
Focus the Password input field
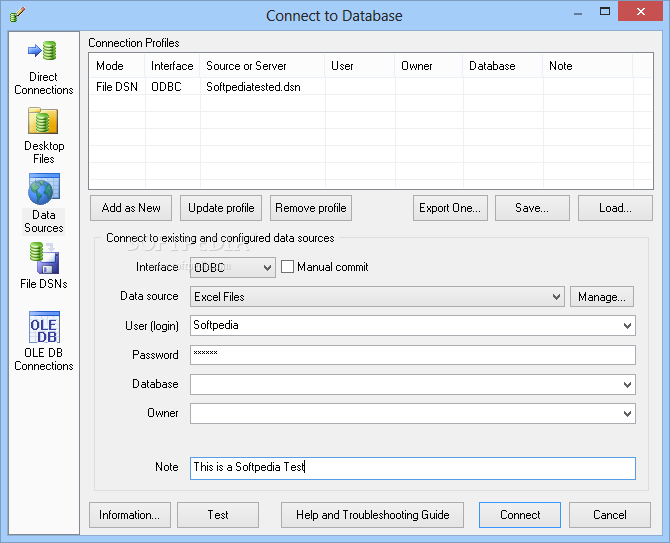pyautogui.click(x=413, y=355)
